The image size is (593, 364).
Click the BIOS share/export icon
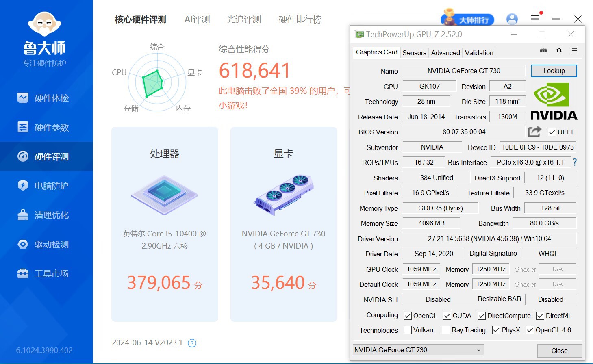point(535,131)
